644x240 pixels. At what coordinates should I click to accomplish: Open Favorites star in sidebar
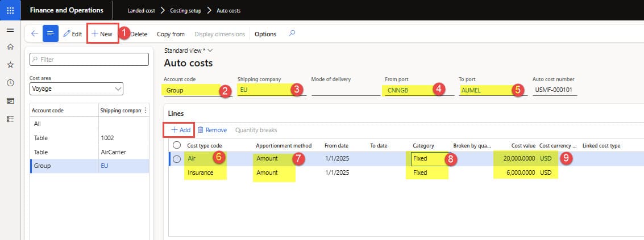[x=10, y=65]
